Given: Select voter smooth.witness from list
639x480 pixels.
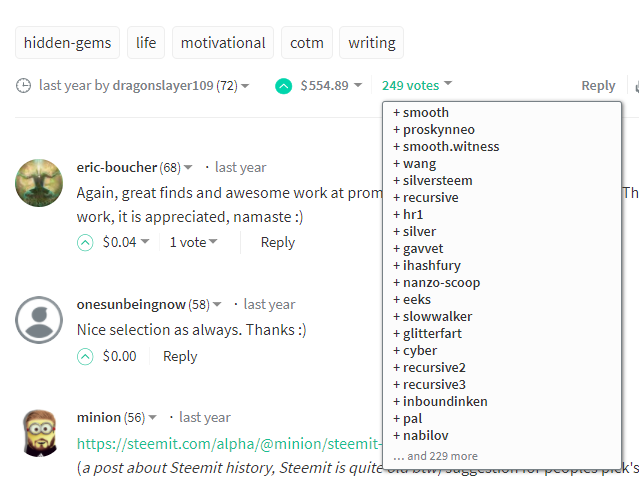Looking at the screenshot, I should [x=450, y=147].
